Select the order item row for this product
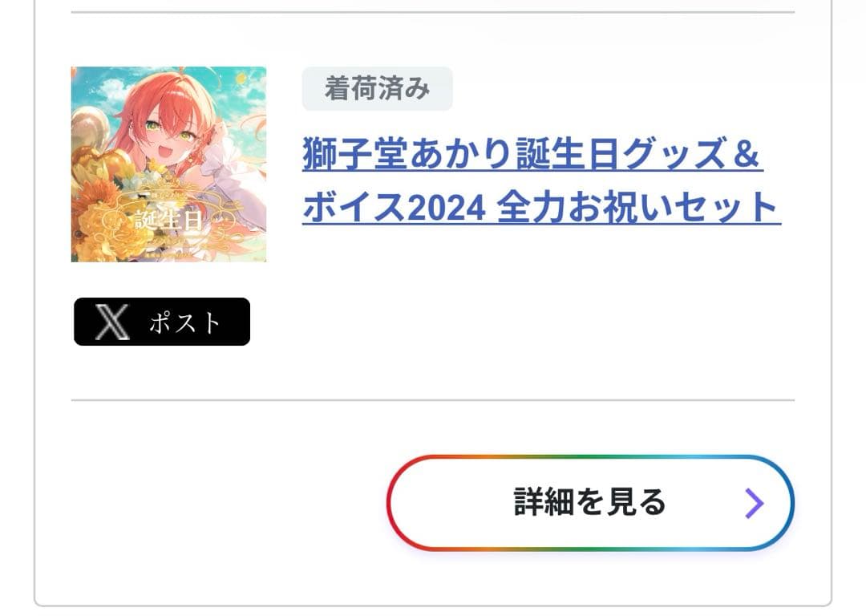 433,201
